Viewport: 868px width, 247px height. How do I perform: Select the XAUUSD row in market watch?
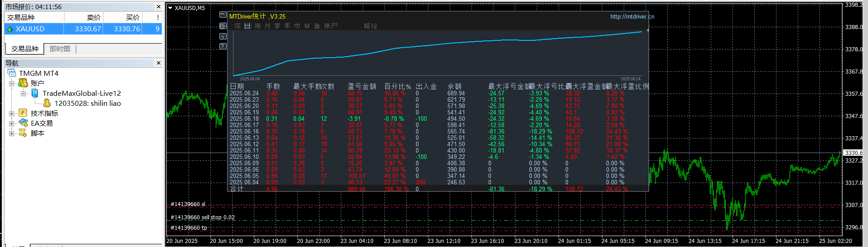tap(83, 29)
